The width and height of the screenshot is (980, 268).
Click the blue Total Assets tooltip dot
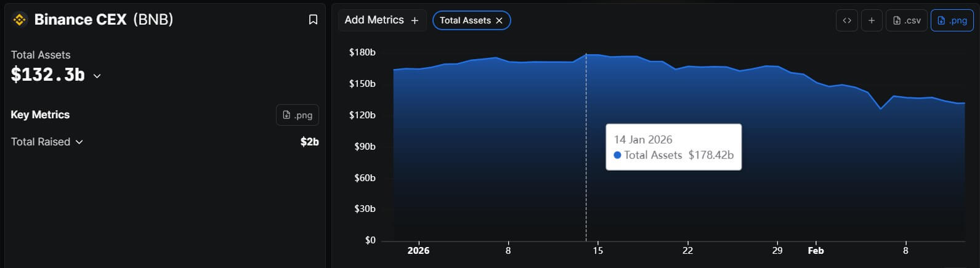click(617, 155)
